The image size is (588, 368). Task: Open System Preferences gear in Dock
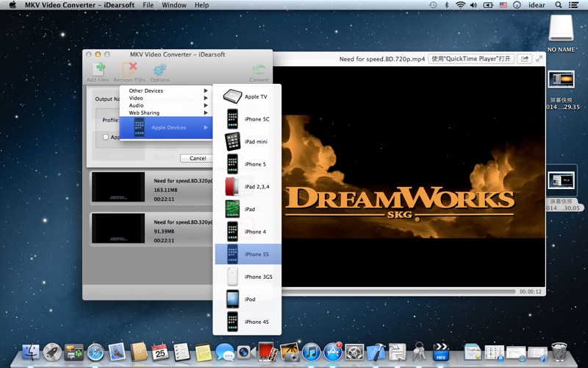354,353
